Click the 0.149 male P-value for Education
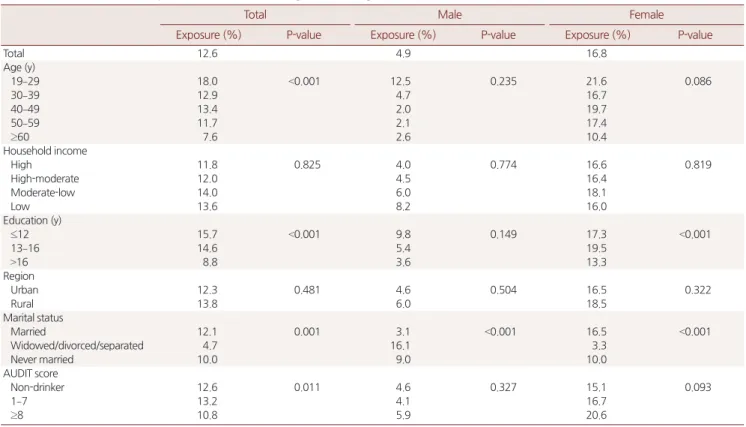 tap(503, 234)
